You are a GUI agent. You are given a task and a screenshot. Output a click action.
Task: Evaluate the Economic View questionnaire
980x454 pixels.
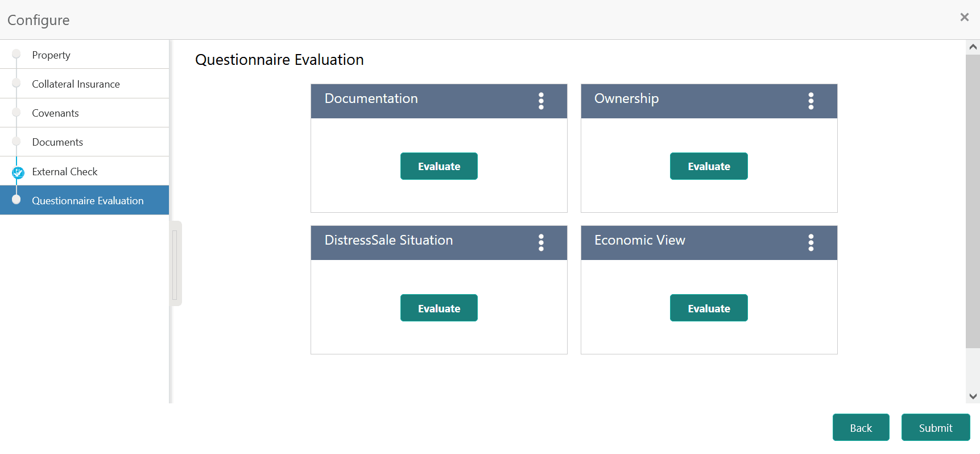point(708,308)
